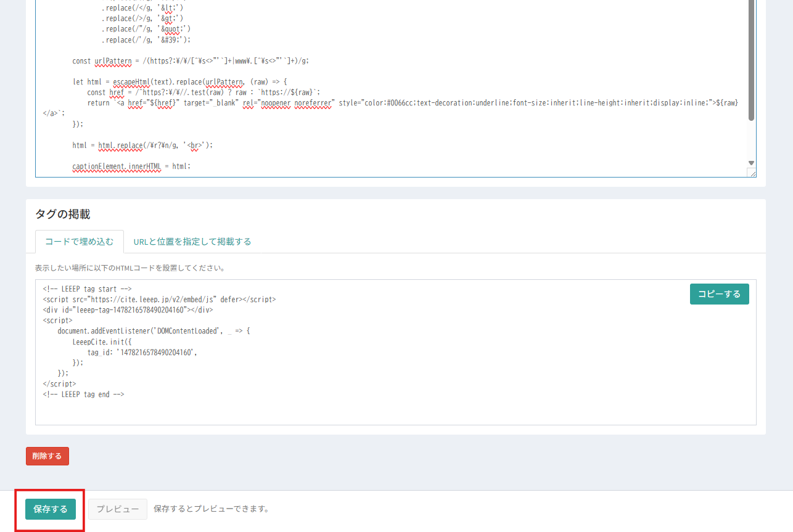The height and width of the screenshot is (532, 793).
Task: Switch to the コードで埋め込む tab
Action: click(80, 242)
